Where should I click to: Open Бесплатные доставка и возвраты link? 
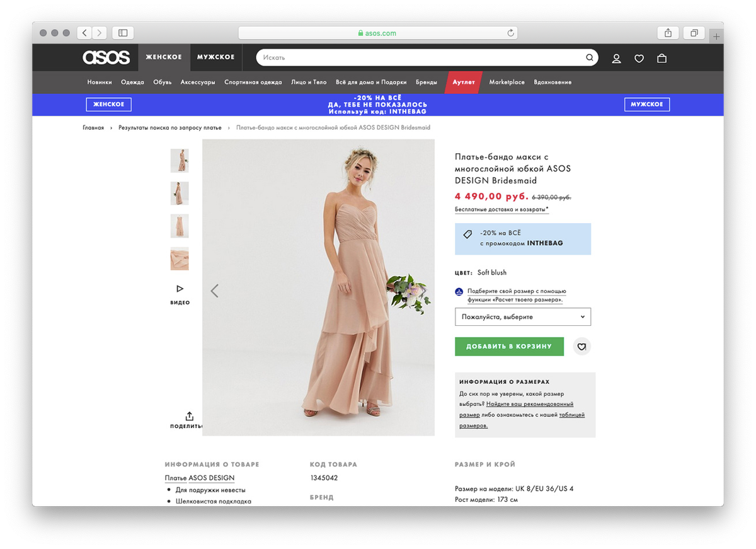(501, 209)
